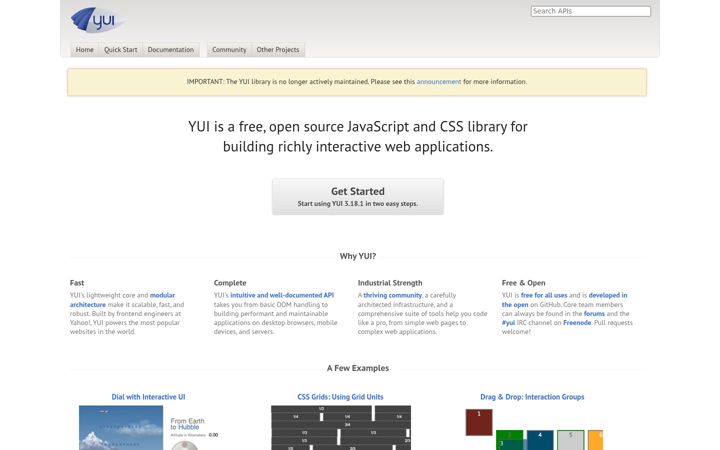720x450 pixels.
Task: Open the Freenode link
Action: pos(577,323)
